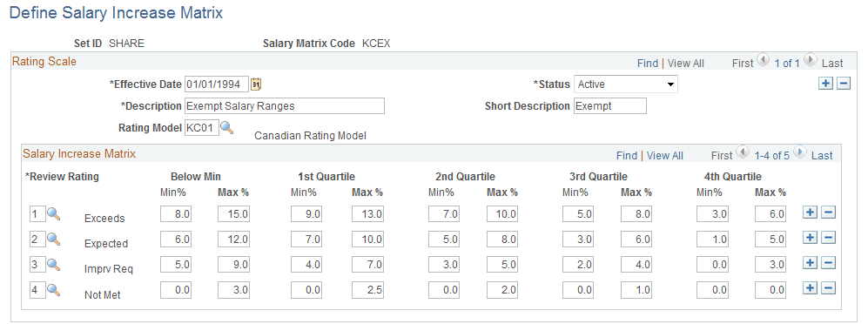This screenshot has width=868, height=324.
Task: Add a new Rating Scale row
Action: pos(825,84)
